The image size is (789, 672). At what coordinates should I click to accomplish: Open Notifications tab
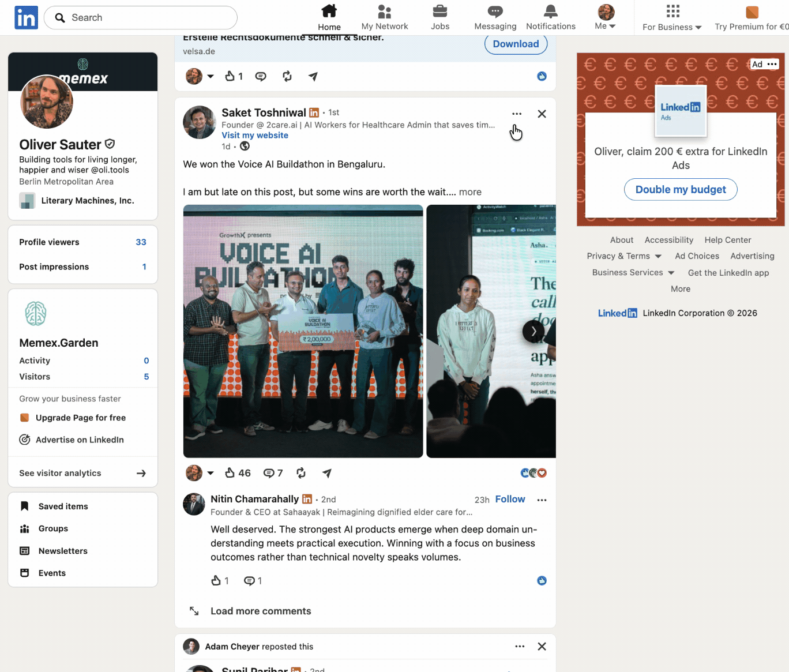551,18
